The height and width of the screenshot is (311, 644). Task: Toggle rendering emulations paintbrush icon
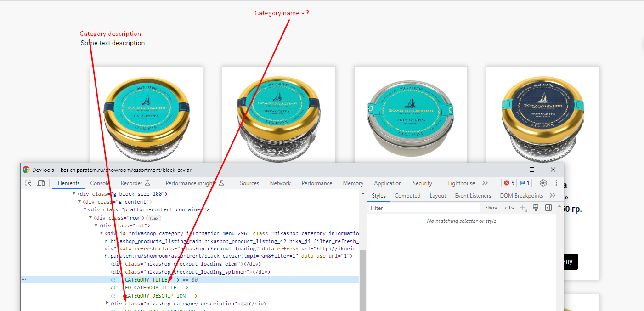[536, 208]
